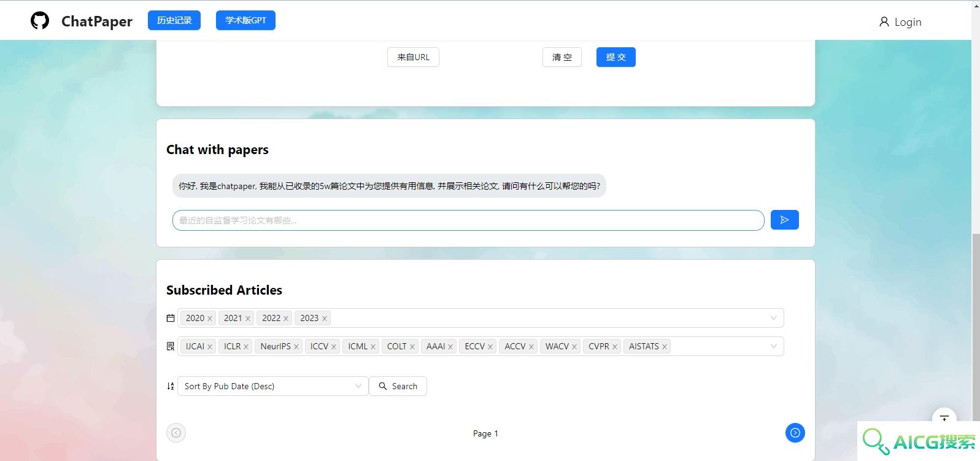Expand the conference selection dropdown

coord(774,346)
